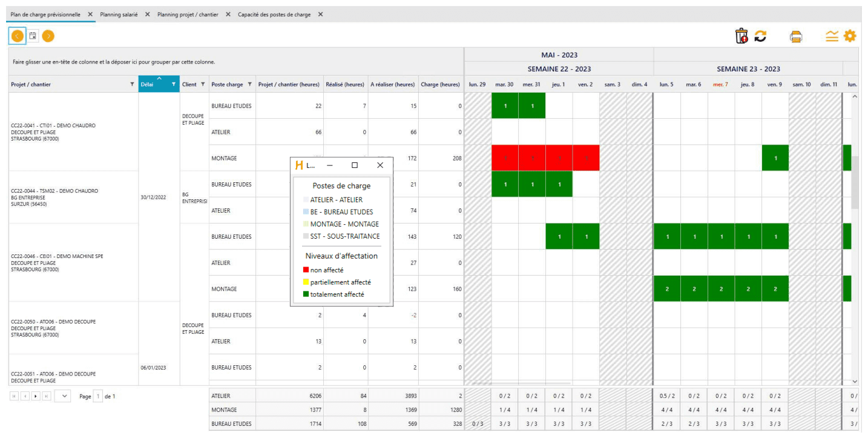Click the ATELIER color swatch in legend
The image size is (868, 438).
click(306, 200)
